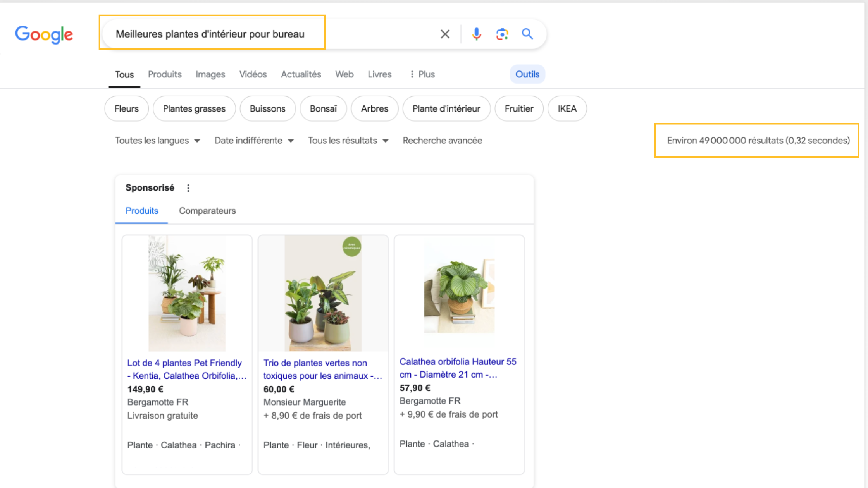Switch to the Vidéos search tab
This screenshot has width=868, height=488.
tap(253, 74)
